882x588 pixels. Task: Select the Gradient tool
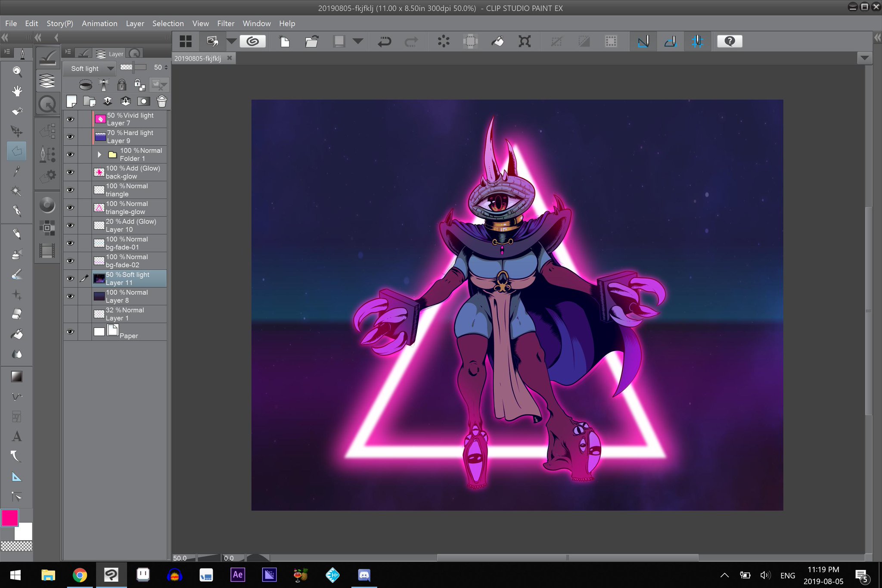[17, 376]
